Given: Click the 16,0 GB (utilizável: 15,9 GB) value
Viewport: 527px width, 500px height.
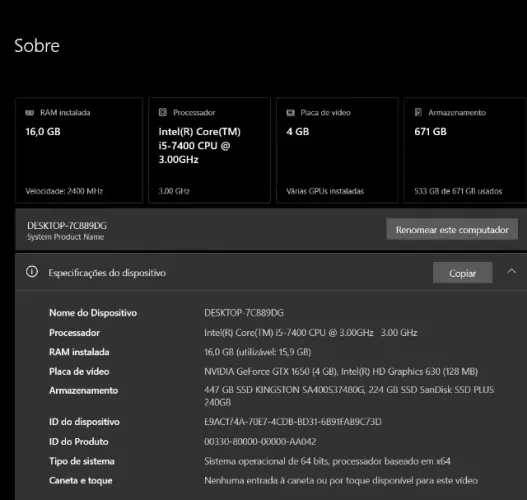Looking at the screenshot, I should pos(258,352).
